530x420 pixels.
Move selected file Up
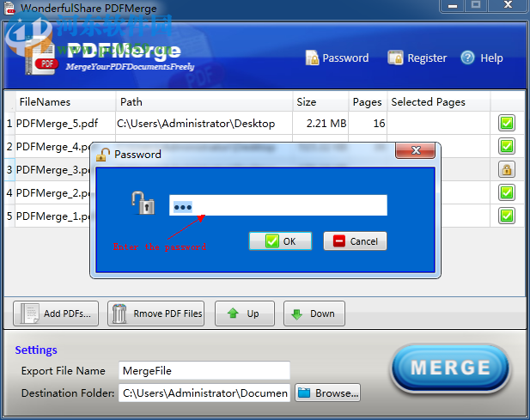pyautogui.click(x=245, y=313)
